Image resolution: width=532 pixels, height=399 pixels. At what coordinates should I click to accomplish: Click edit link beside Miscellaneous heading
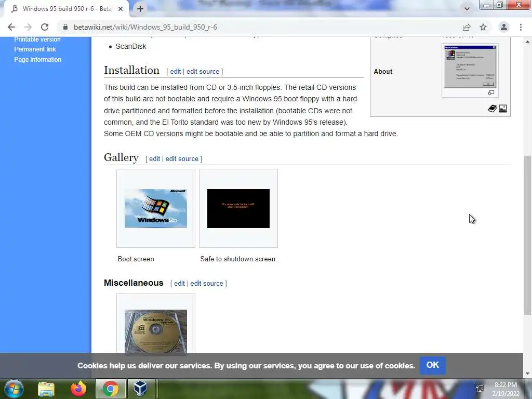point(179,283)
